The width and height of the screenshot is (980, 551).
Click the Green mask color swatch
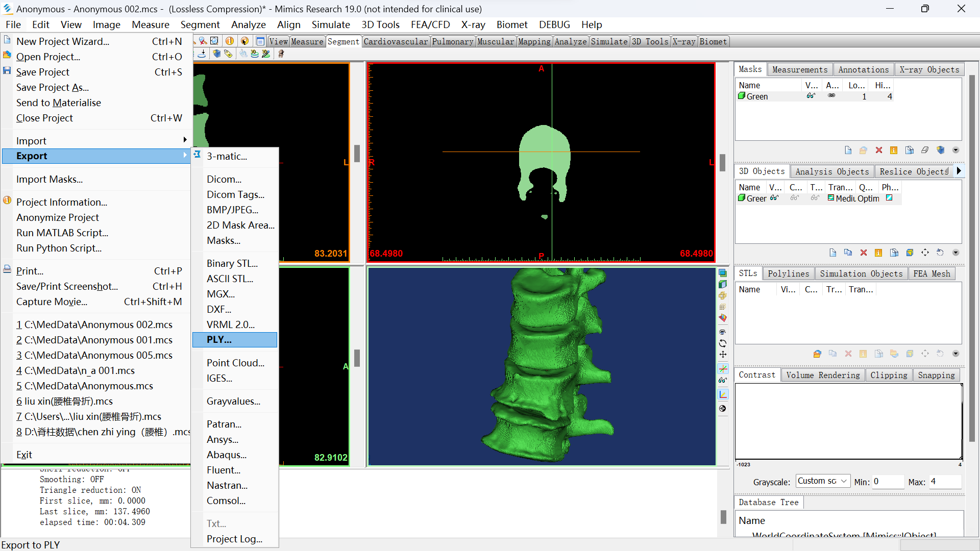742,96
